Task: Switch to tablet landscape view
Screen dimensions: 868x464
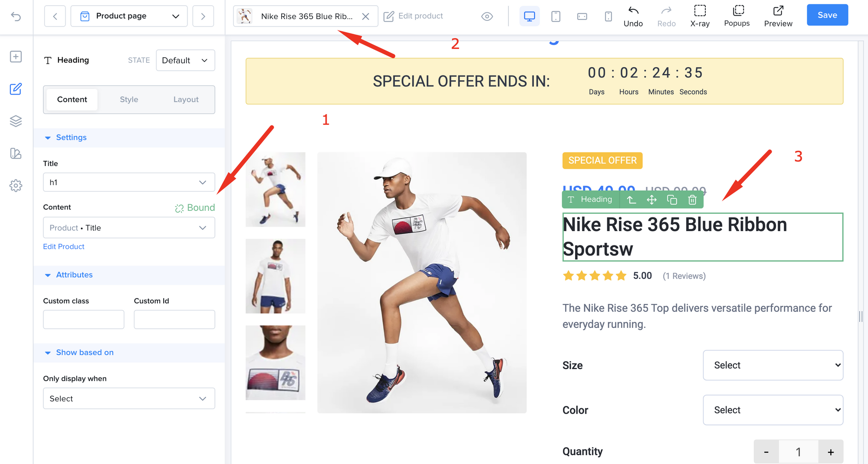Action: click(582, 16)
